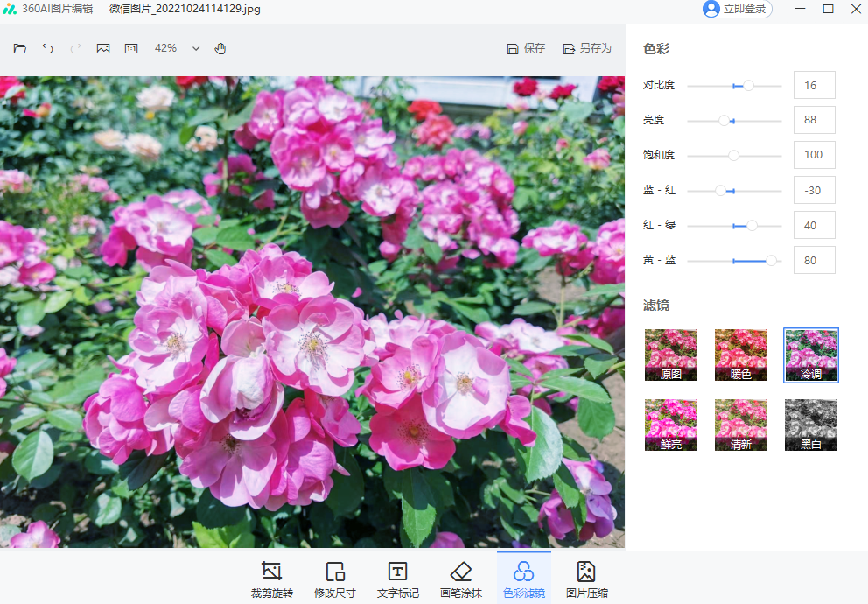Screen dimensions: 868x604
Task: Open the 图片压缩 compression tool
Action: coord(586,576)
